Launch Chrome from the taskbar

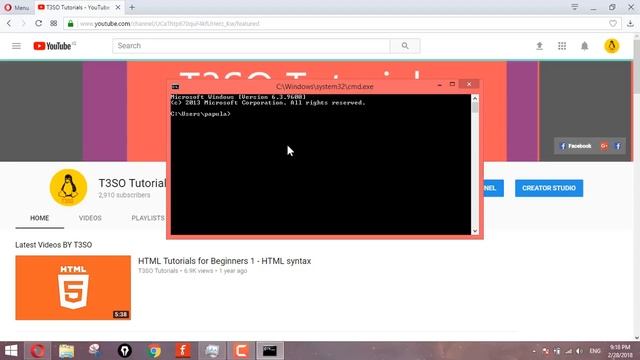click(154, 351)
